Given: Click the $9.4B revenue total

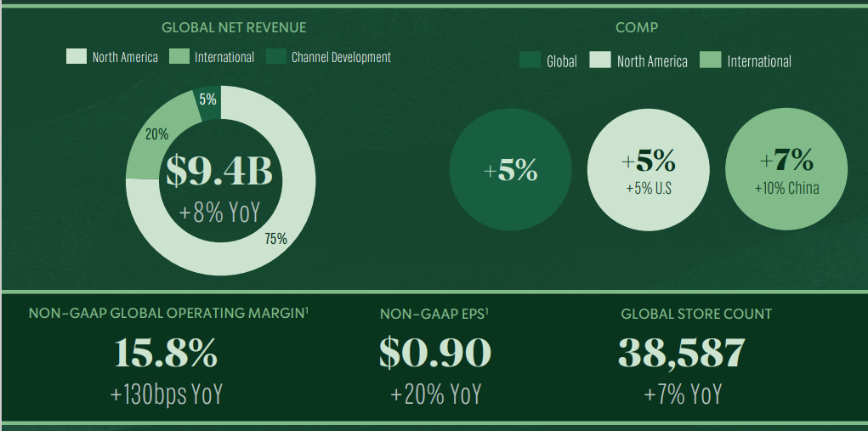Looking at the screenshot, I should pos(219,171).
